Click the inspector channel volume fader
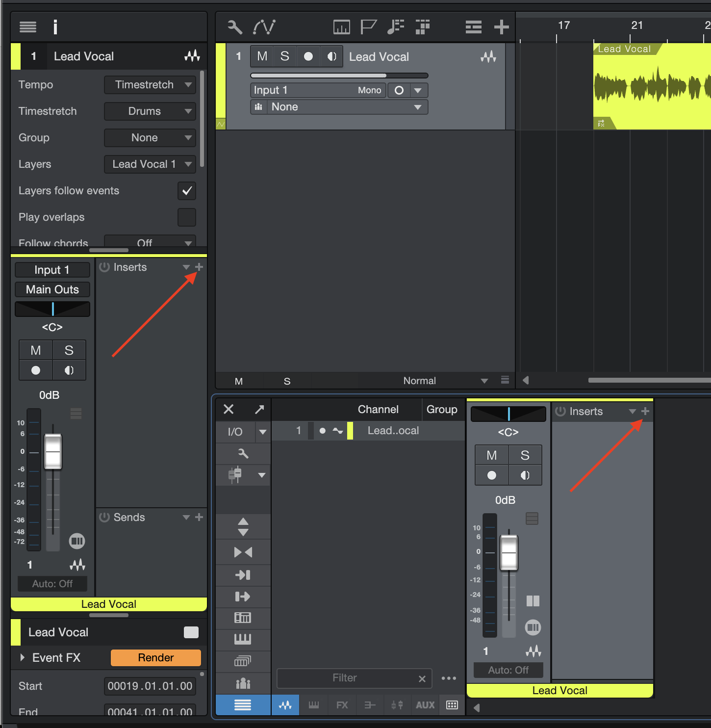Screen dimensions: 711x728 tap(53, 451)
